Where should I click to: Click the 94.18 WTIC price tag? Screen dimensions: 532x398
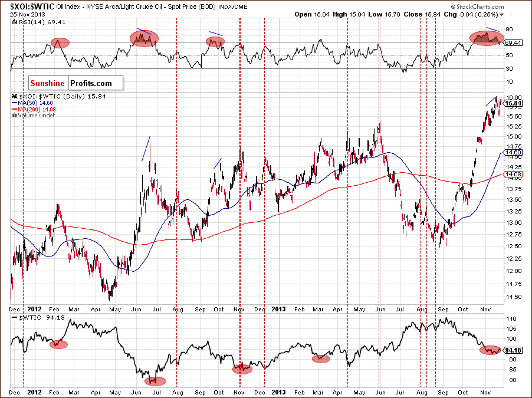513,350
